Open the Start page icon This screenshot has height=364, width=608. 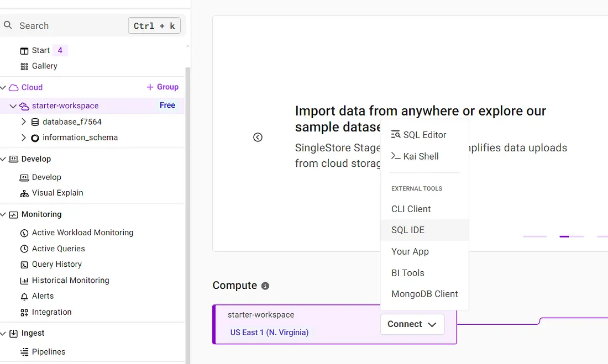click(24, 51)
